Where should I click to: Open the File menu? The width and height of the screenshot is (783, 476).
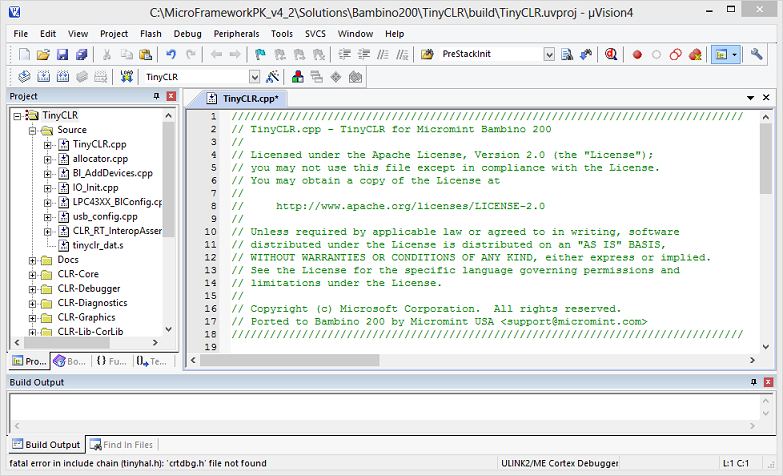point(20,34)
